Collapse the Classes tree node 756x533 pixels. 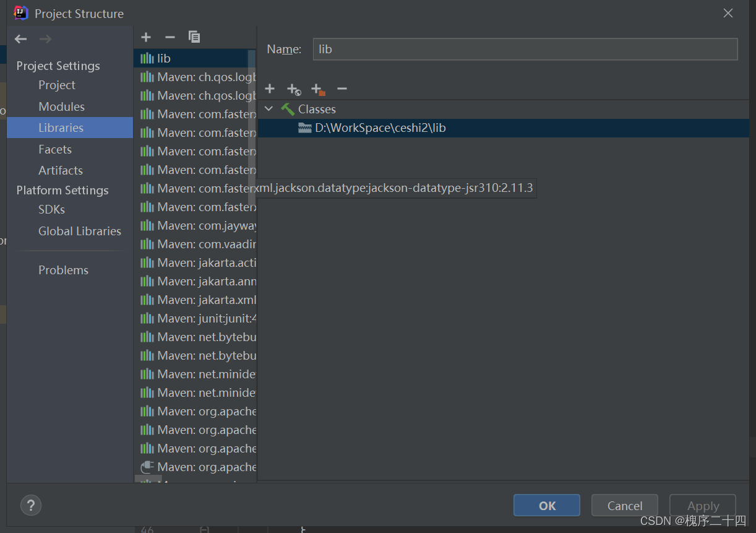pyautogui.click(x=268, y=109)
